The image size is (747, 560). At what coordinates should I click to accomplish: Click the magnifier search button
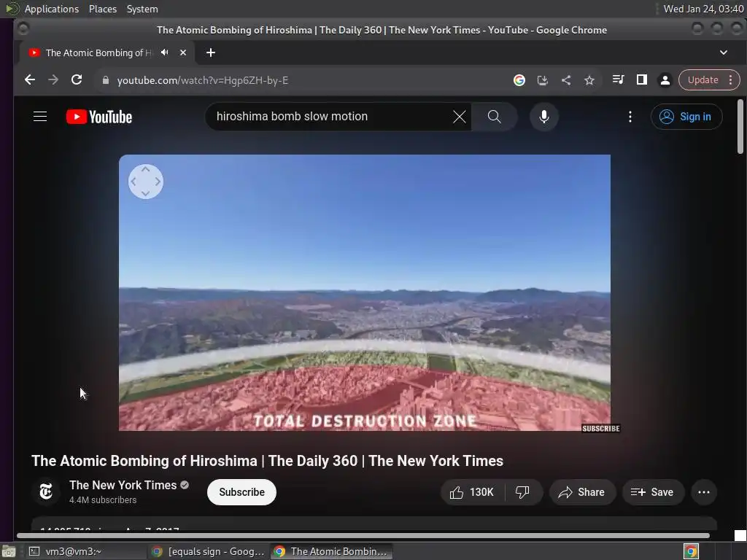(x=494, y=117)
